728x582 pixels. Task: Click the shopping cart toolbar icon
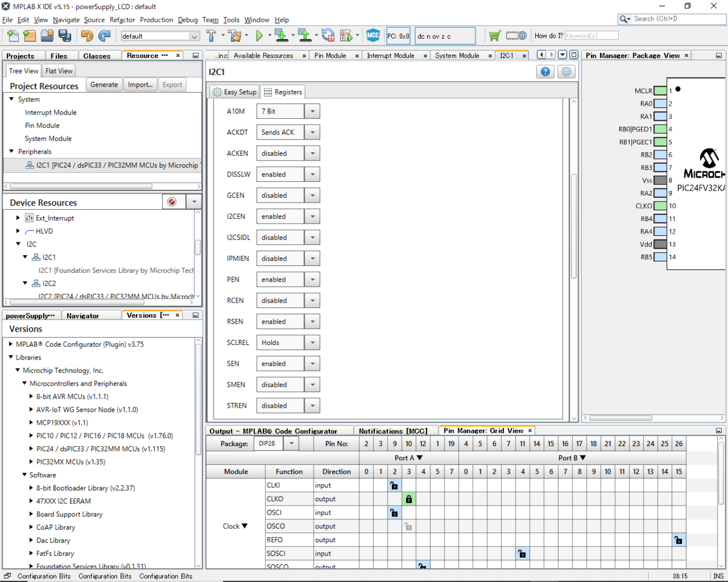coord(495,36)
